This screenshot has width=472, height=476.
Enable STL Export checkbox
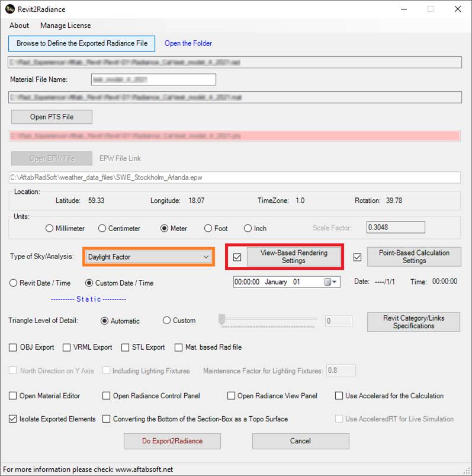click(125, 347)
